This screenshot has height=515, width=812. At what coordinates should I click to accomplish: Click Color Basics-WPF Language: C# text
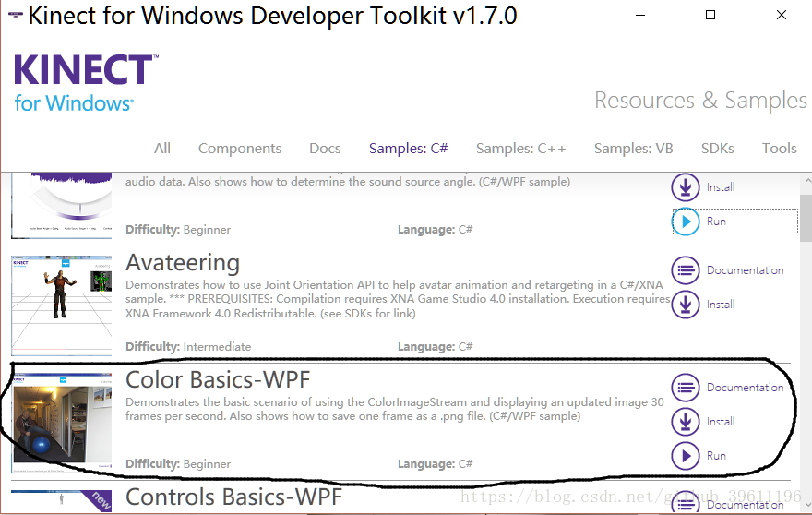point(435,463)
